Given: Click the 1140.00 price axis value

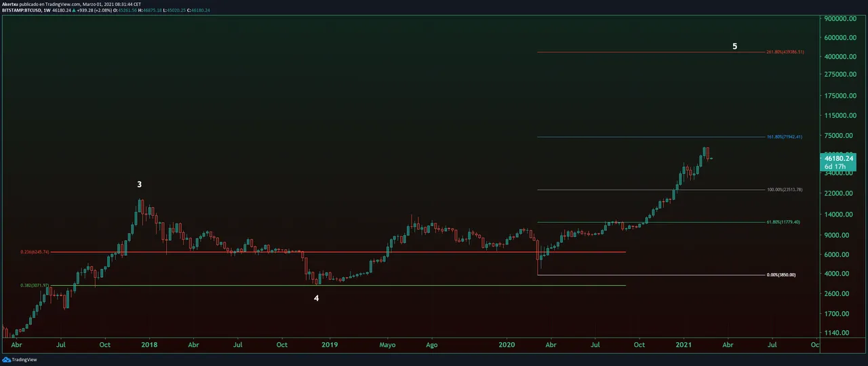Looking at the screenshot, I should (836, 333).
